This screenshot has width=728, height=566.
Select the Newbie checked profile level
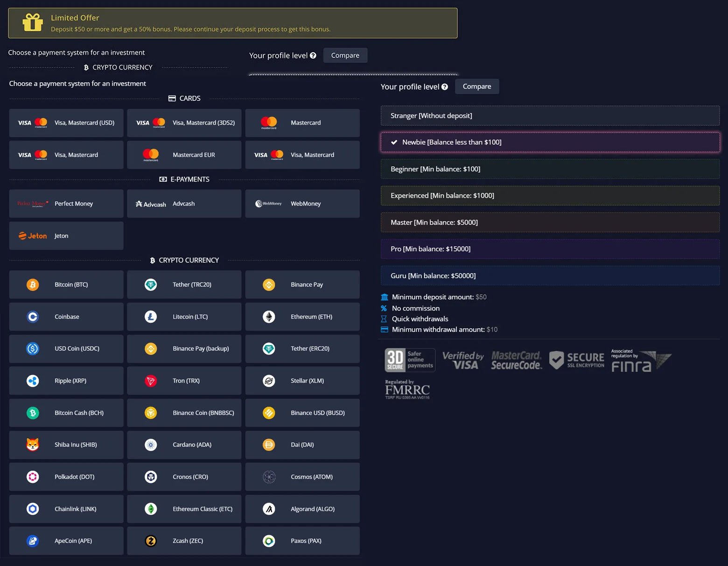pyautogui.click(x=550, y=142)
